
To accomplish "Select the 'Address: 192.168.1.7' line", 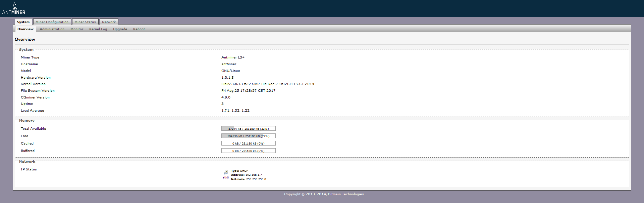I will pyautogui.click(x=247, y=175).
